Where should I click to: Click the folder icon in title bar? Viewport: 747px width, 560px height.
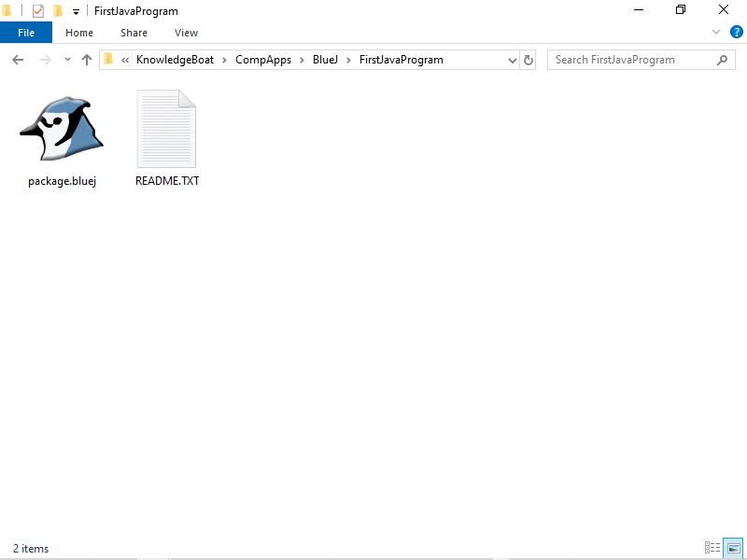(x=7, y=10)
